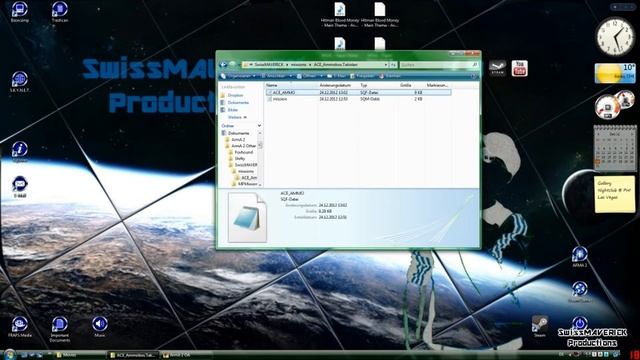Launch the dark Steam tile icon
Viewport: 640px width, 360px height.
498,68
